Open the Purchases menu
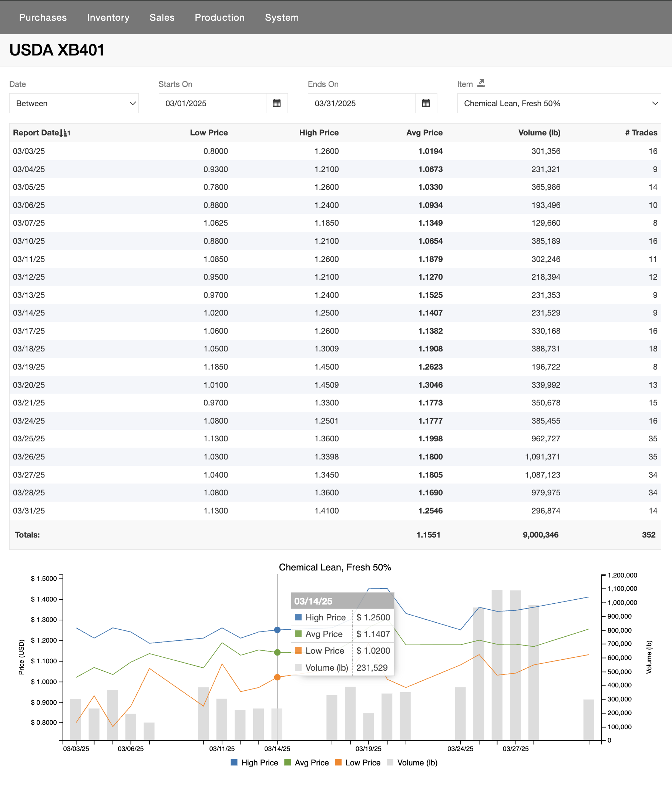This screenshot has width=672, height=788. click(x=43, y=17)
